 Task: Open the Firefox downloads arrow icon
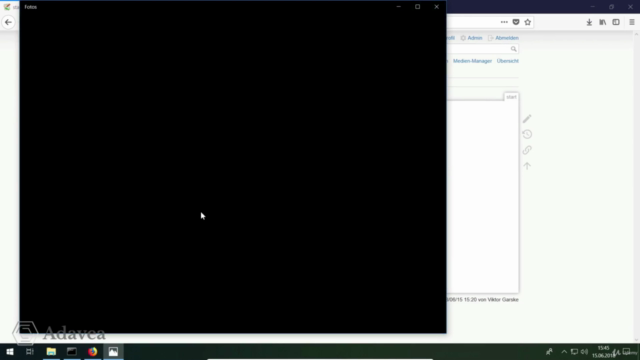589,22
